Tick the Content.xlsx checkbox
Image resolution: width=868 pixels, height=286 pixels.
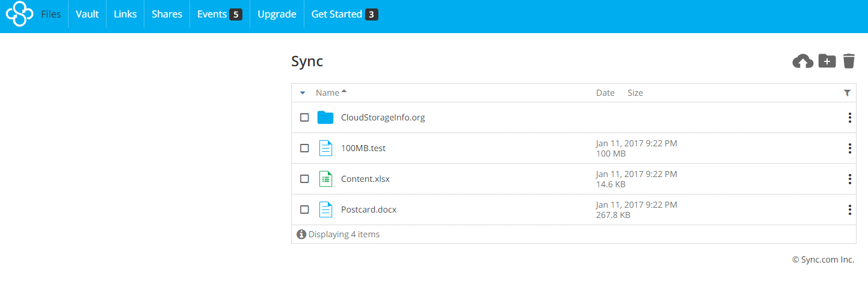coord(304,179)
